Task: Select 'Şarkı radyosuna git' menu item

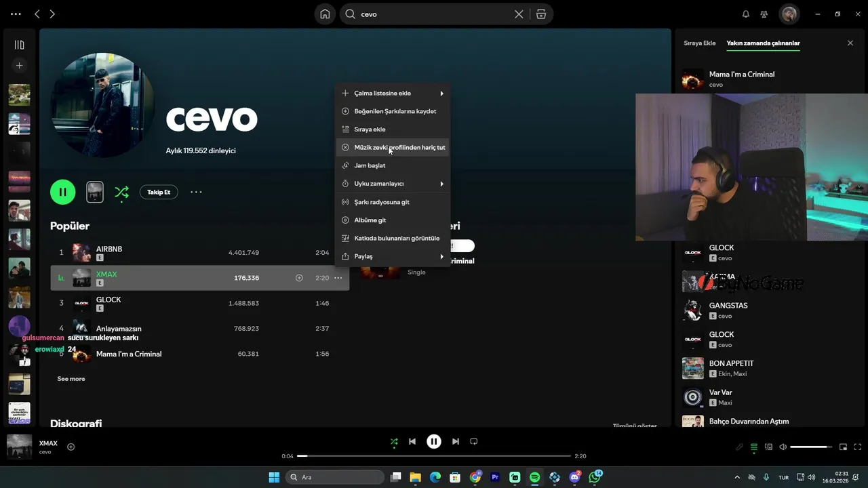Action: (393, 202)
